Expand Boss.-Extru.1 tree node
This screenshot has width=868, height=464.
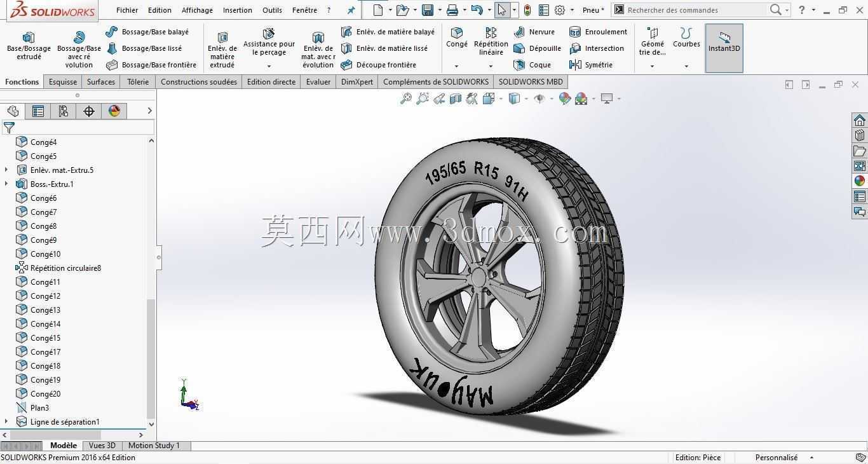(6, 184)
